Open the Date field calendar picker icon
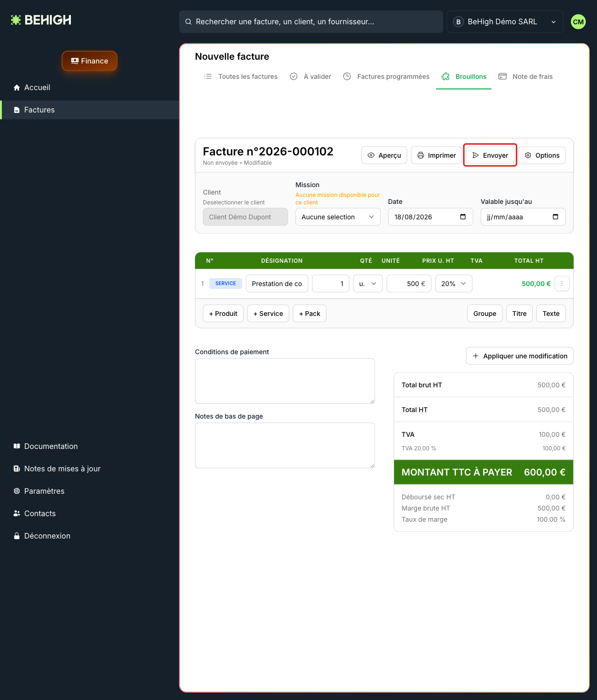 463,217
